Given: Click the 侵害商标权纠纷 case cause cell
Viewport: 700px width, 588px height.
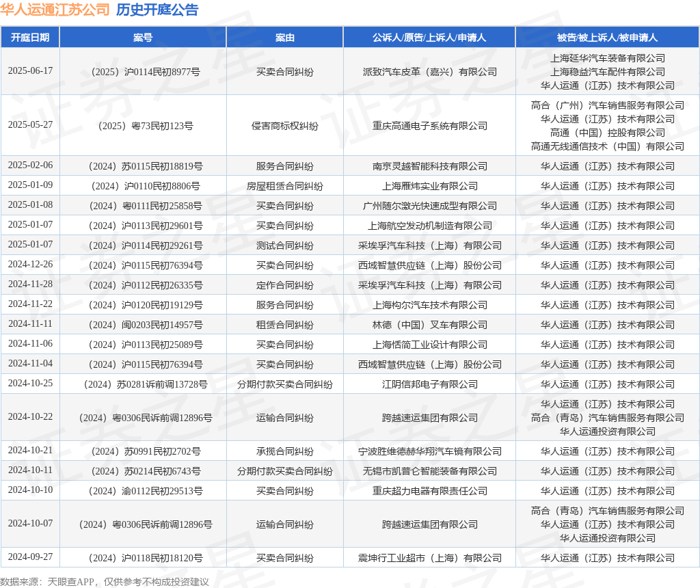Looking at the screenshot, I should (284, 126).
